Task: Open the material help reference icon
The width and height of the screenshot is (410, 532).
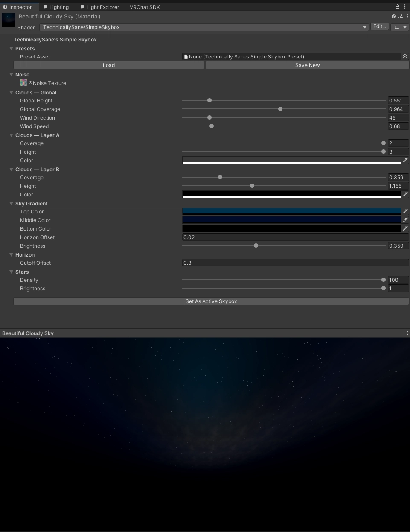Action: pyautogui.click(x=393, y=16)
